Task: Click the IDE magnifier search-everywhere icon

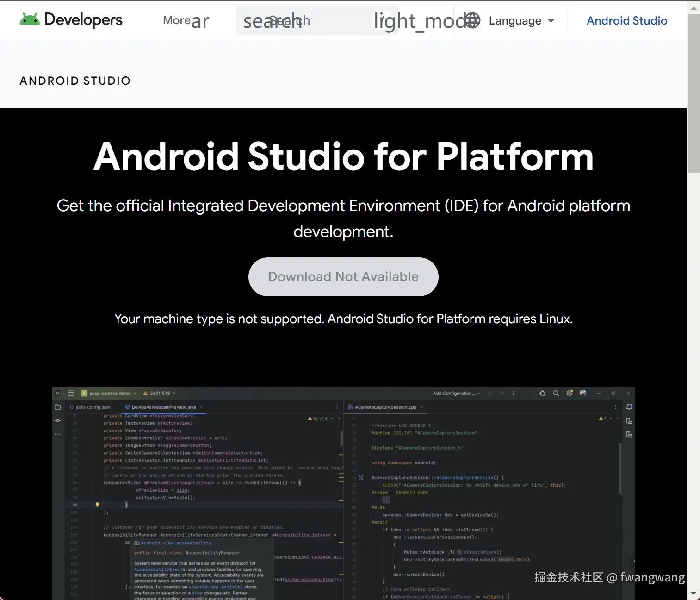Action: (x=556, y=393)
